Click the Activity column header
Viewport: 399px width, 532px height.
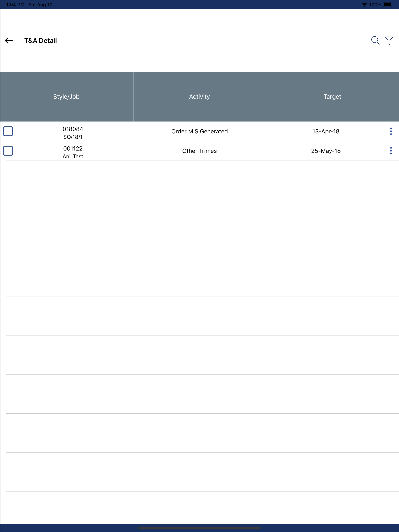(x=199, y=96)
